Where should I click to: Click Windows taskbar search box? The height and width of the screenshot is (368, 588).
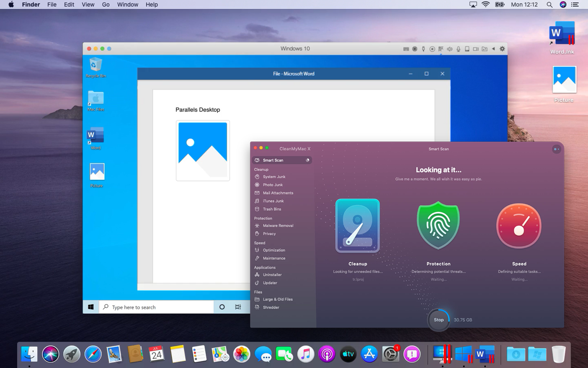(156, 307)
